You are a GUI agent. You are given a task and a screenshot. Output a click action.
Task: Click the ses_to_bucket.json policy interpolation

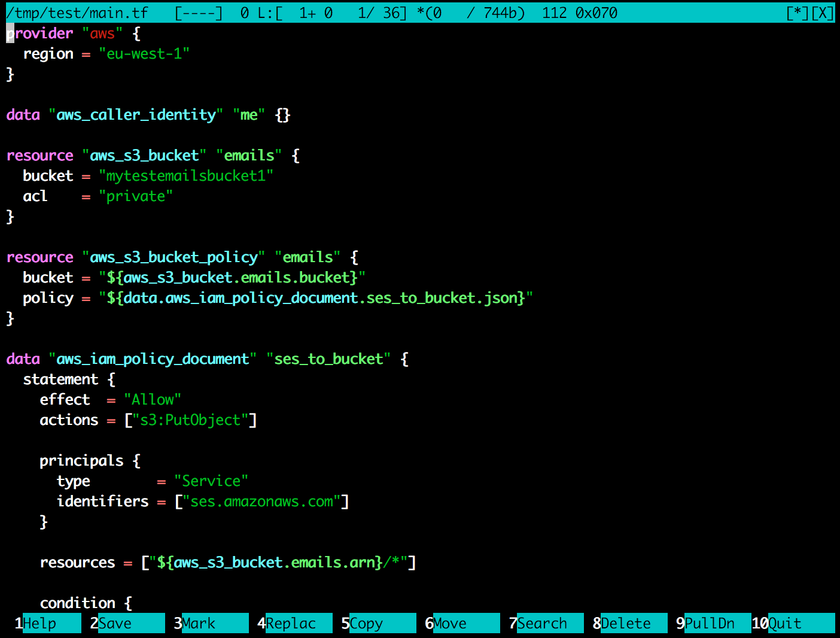tap(316, 298)
